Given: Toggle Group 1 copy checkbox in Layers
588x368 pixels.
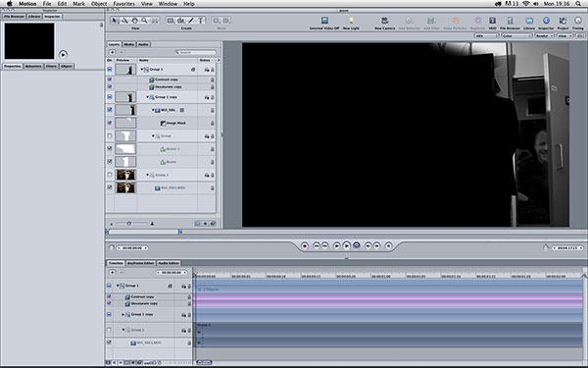Looking at the screenshot, I should (110, 97).
